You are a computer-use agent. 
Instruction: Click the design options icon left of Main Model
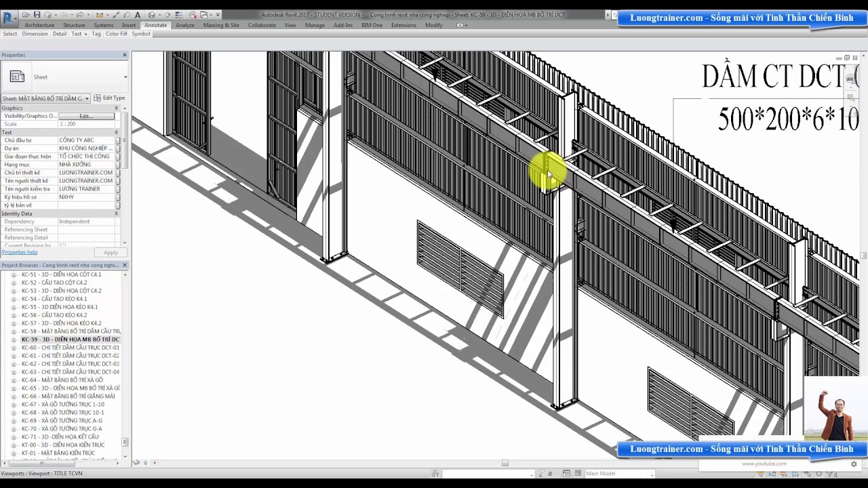pos(566,473)
